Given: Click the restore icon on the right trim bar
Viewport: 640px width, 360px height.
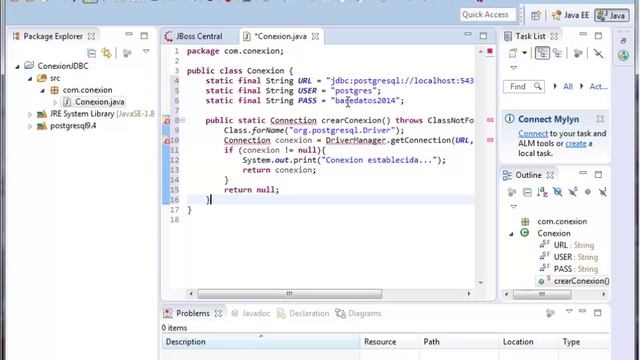Looking at the screenshot, I should click(x=623, y=41).
